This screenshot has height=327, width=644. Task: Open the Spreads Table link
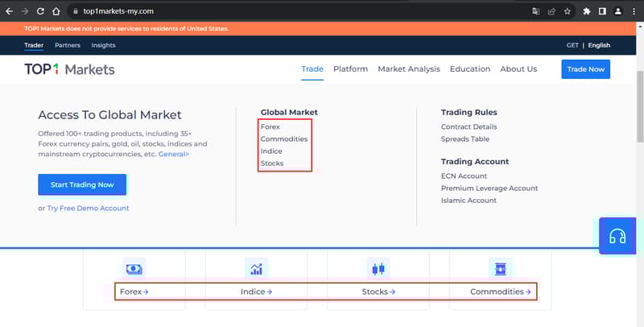pos(465,139)
